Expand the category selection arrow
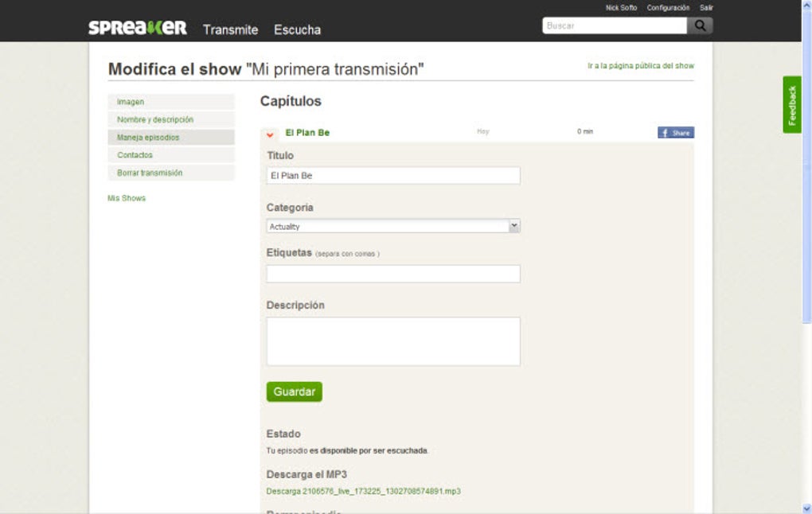 [x=513, y=225]
